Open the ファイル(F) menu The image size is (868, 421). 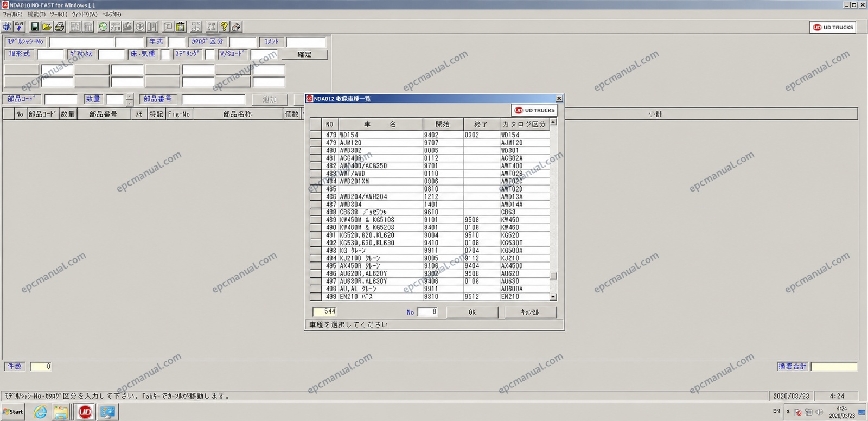(13, 14)
